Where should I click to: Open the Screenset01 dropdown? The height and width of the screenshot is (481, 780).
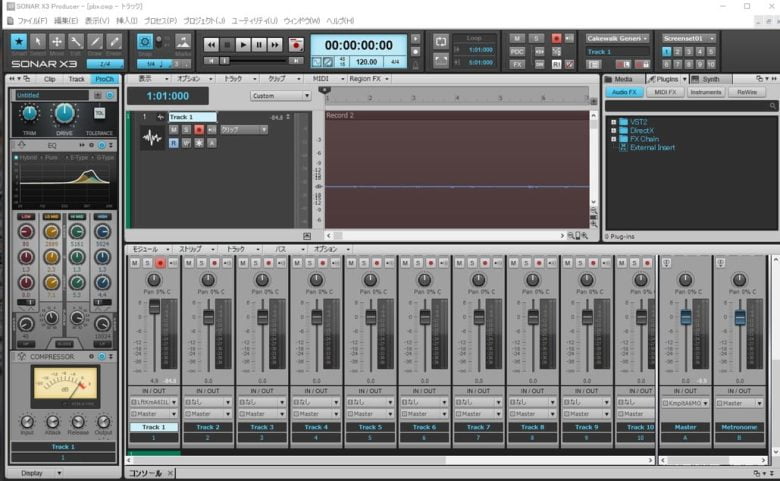click(x=689, y=38)
